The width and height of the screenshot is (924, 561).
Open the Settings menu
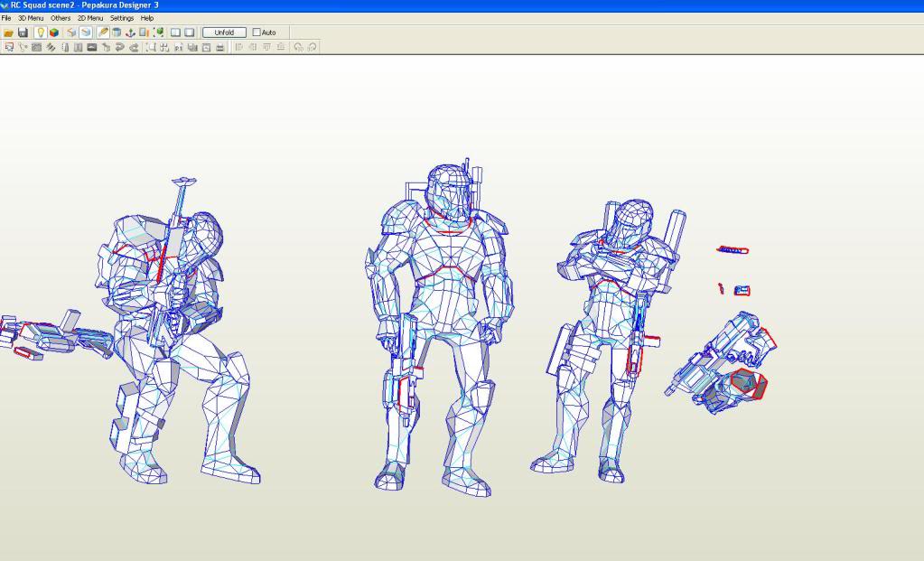click(x=122, y=18)
